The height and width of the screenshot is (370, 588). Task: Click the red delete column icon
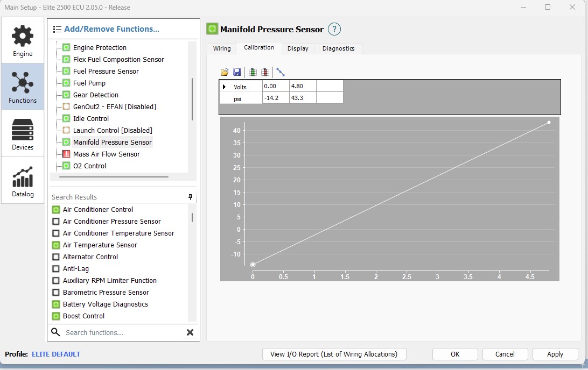click(265, 72)
